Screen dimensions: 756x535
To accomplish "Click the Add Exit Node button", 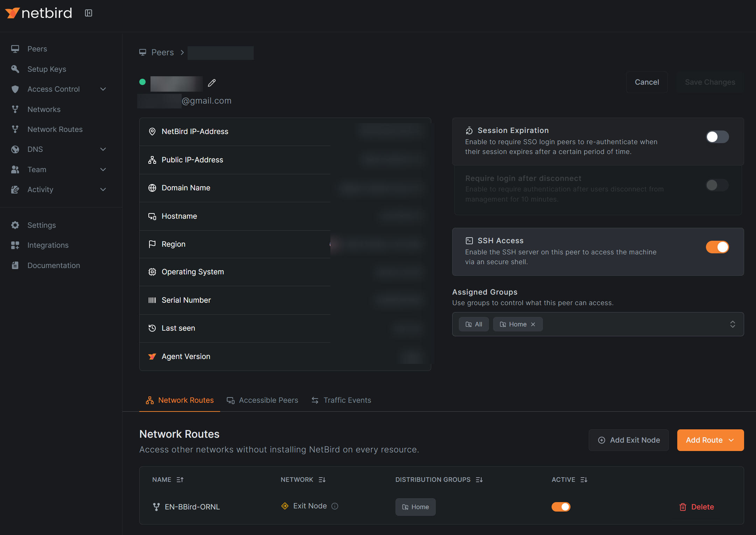I will coord(629,440).
